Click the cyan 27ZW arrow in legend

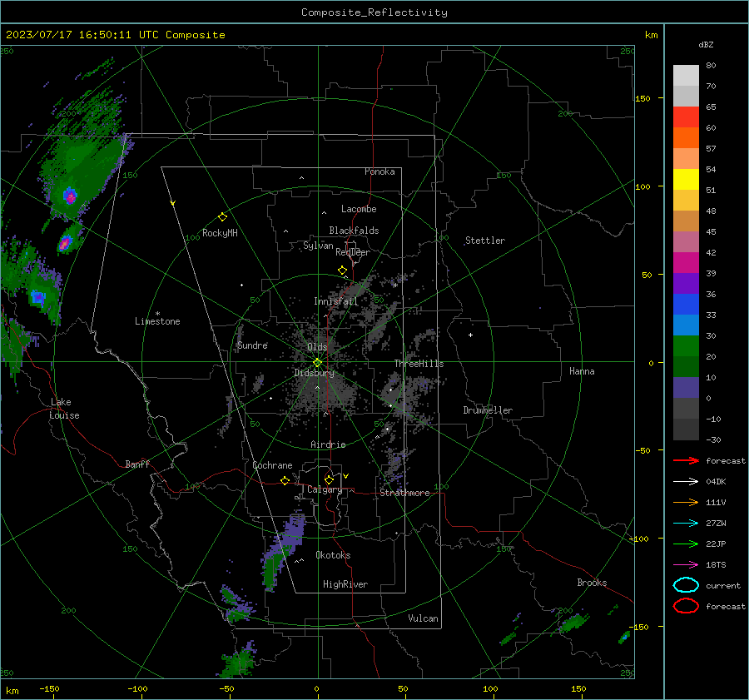click(686, 524)
